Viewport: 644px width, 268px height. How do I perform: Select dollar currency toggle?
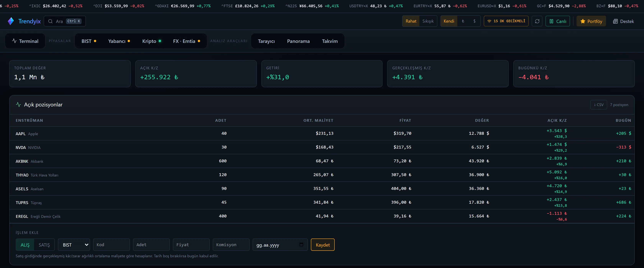(475, 21)
